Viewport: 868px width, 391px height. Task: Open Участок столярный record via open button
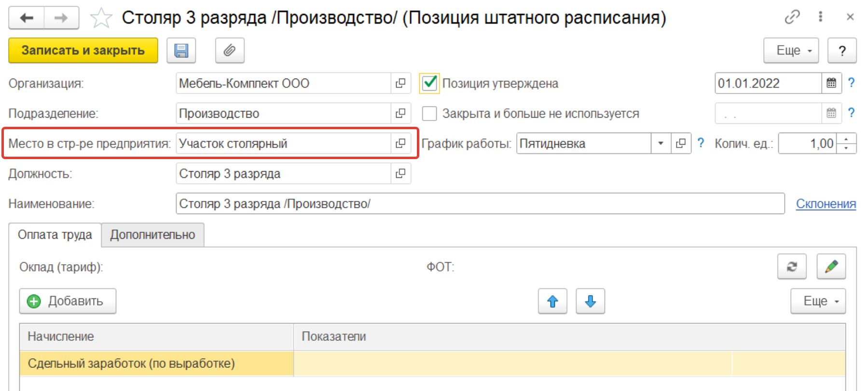point(400,144)
